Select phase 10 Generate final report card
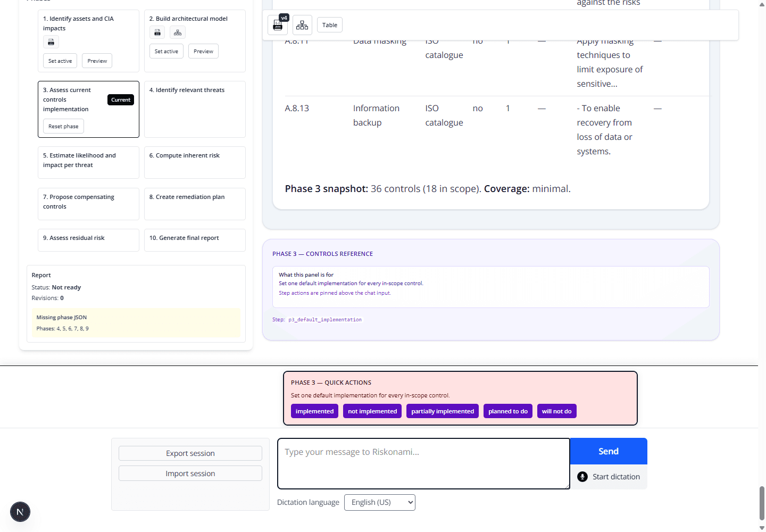This screenshot has width=766, height=532. tap(195, 240)
